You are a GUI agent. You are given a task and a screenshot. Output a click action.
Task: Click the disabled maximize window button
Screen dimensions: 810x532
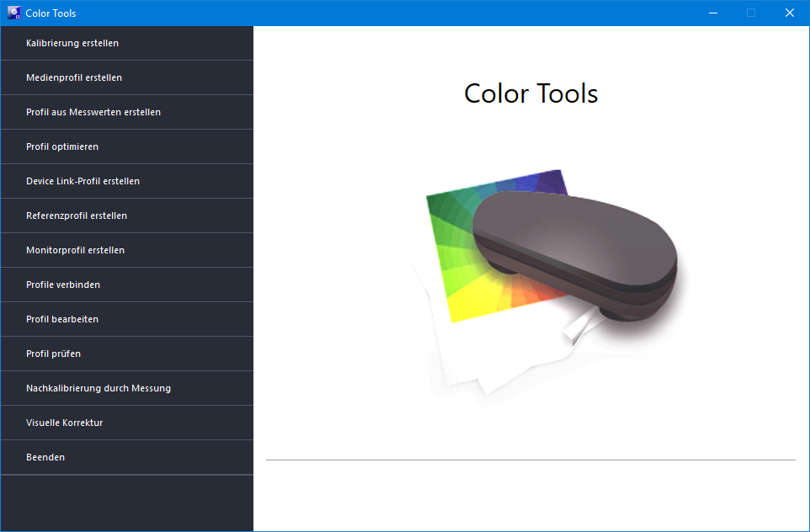tap(751, 13)
